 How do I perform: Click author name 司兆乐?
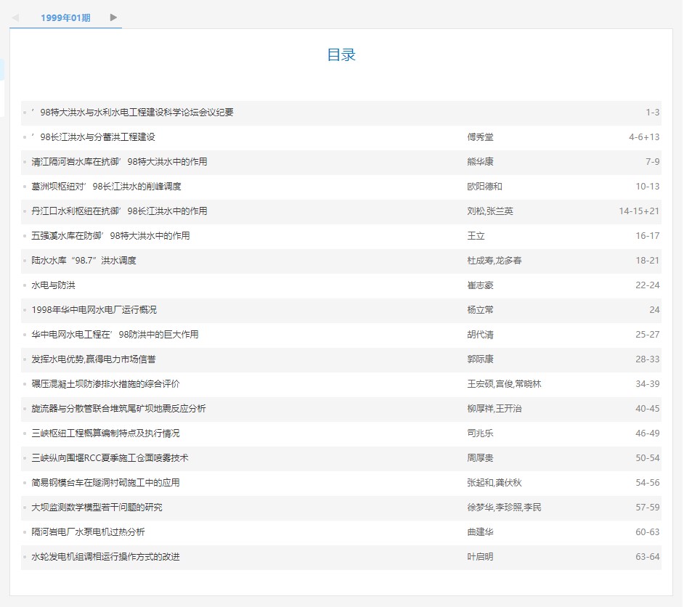(481, 433)
